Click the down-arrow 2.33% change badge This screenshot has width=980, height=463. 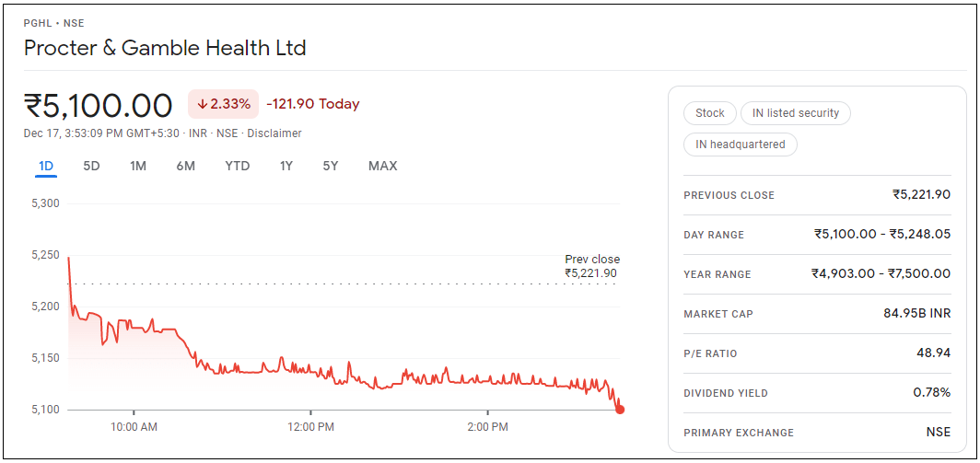pos(223,104)
